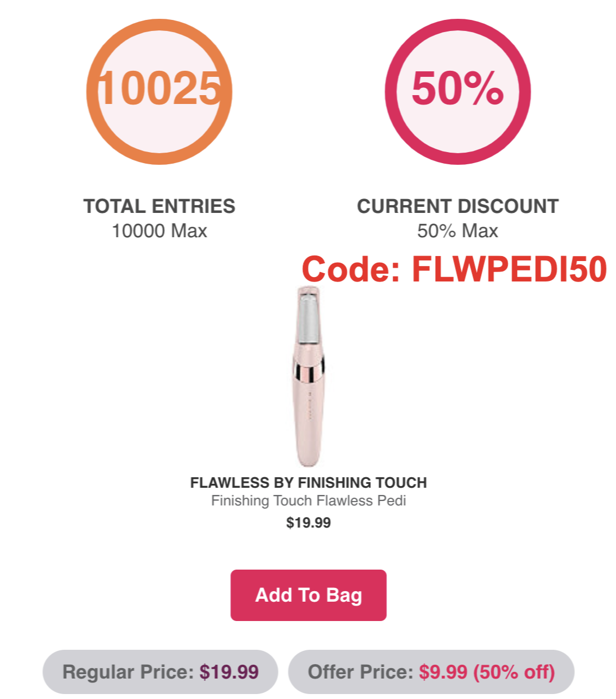Viewport: 616px width, 699px height.
Task: Open the Flawless by Finishing Touch brand link
Action: (x=309, y=483)
